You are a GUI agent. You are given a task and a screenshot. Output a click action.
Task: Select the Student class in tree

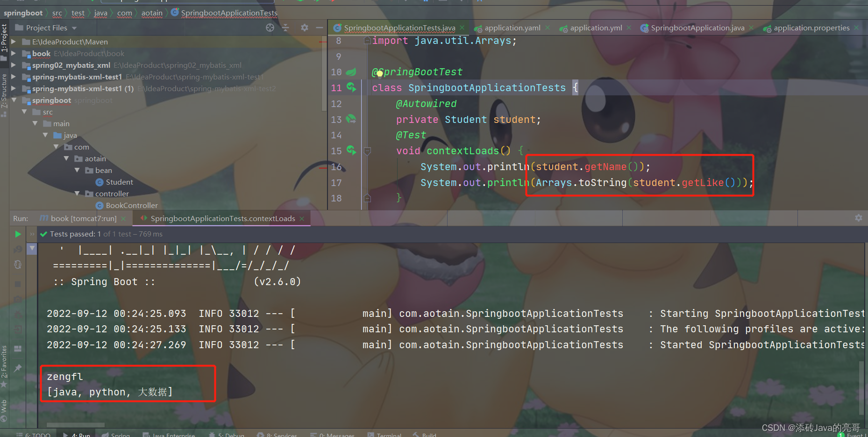(x=114, y=182)
